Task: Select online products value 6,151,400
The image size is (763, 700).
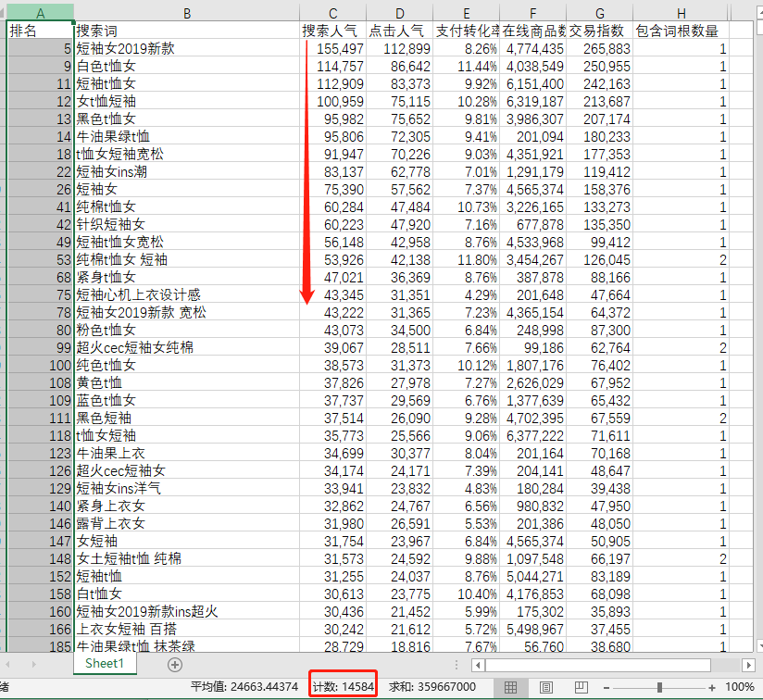Action: point(532,83)
